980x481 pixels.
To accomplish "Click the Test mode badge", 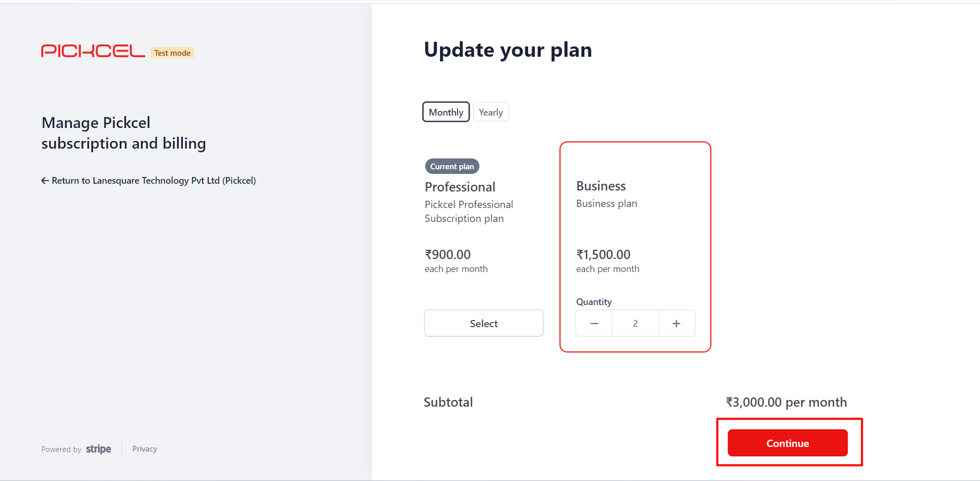I will point(172,53).
